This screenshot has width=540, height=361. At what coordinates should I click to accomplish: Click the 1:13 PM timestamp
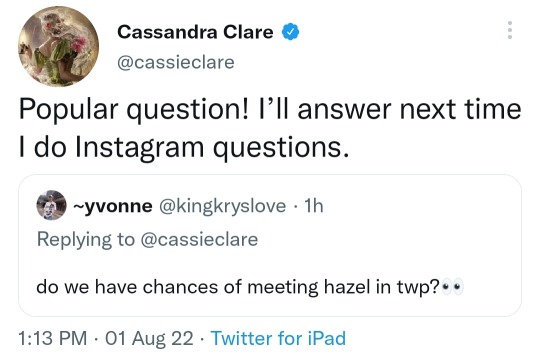click(x=53, y=338)
